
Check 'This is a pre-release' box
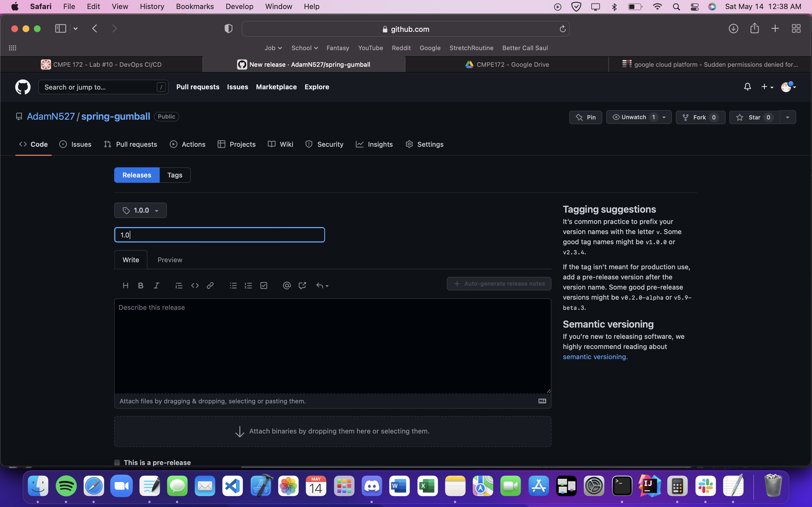(117, 462)
